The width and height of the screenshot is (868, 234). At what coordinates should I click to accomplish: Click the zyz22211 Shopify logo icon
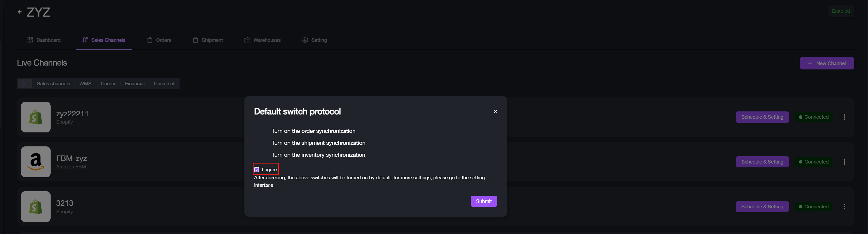point(36,117)
